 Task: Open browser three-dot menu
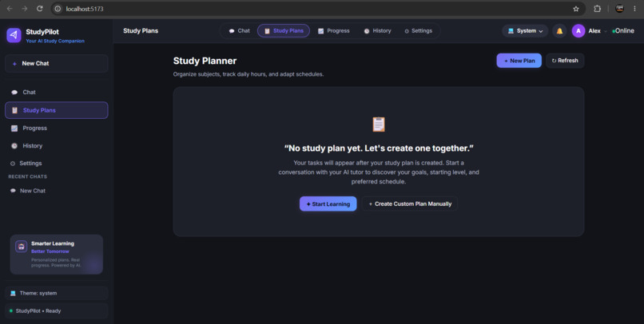634,9
